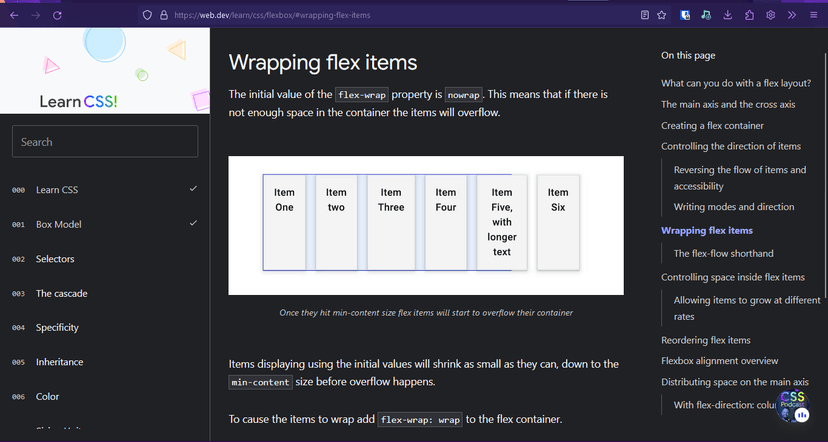Open the Firefox hamburger application menu

point(813,15)
